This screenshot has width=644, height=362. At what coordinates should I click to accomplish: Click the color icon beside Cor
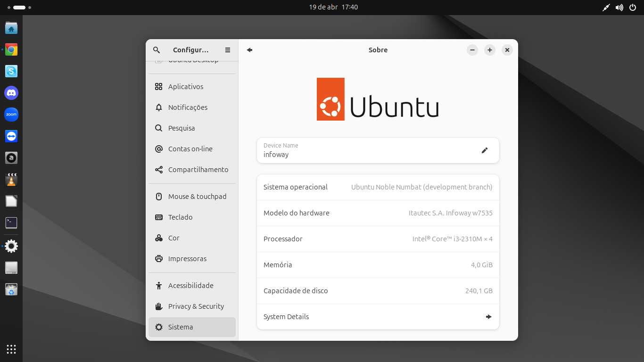coord(159,238)
